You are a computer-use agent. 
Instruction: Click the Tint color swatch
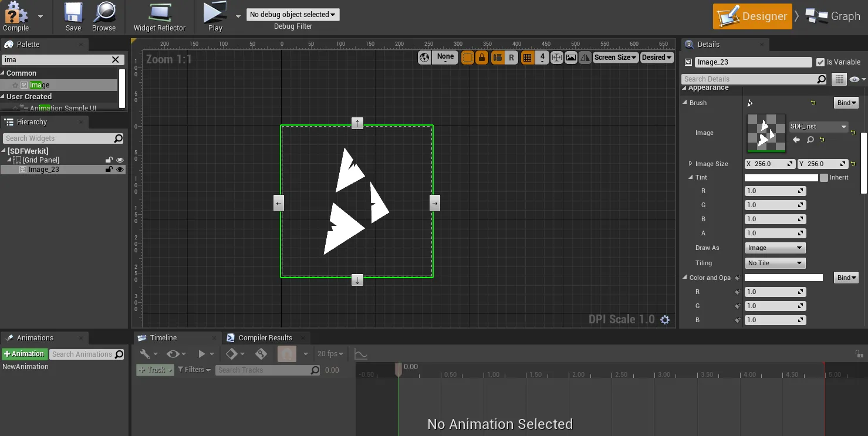pos(781,178)
